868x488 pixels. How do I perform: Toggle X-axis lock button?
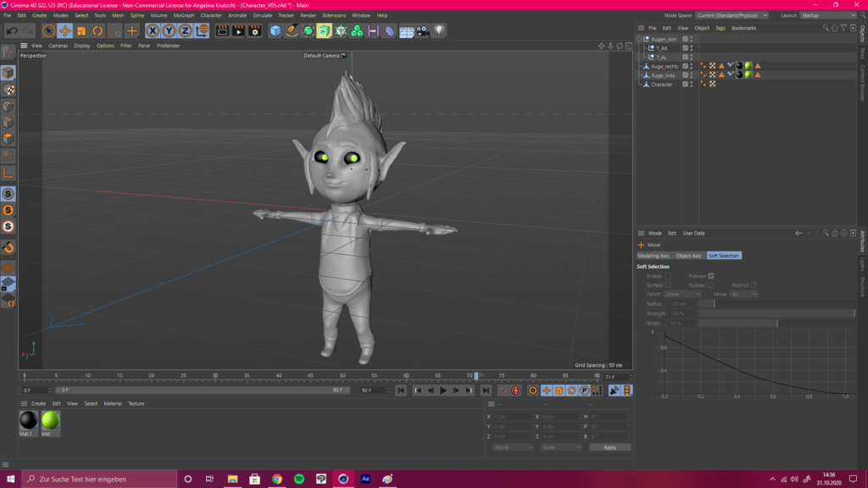pyautogui.click(x=153, y=31)
